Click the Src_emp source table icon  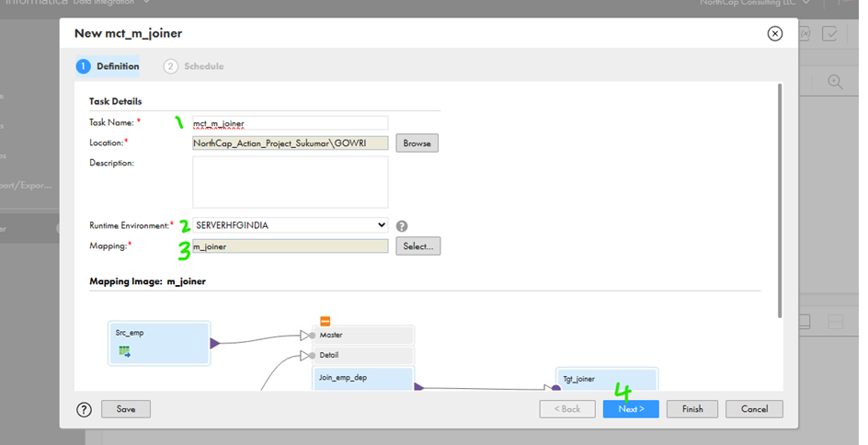[x=124, y=351]
